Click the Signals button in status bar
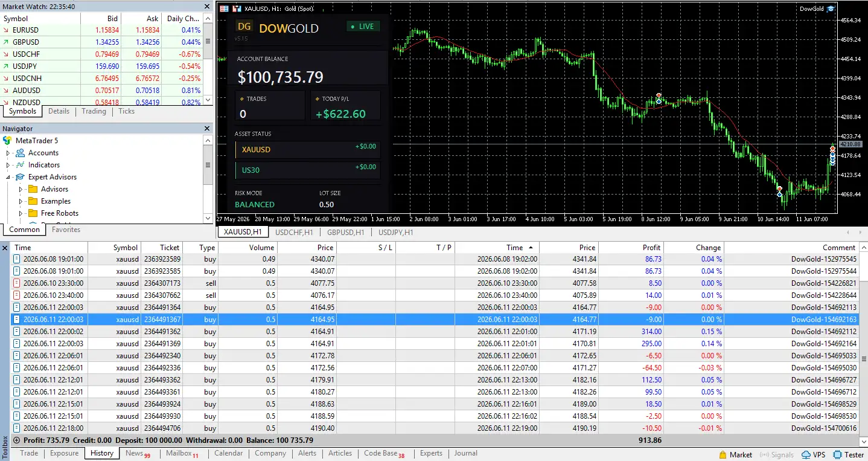 (777, 454)
